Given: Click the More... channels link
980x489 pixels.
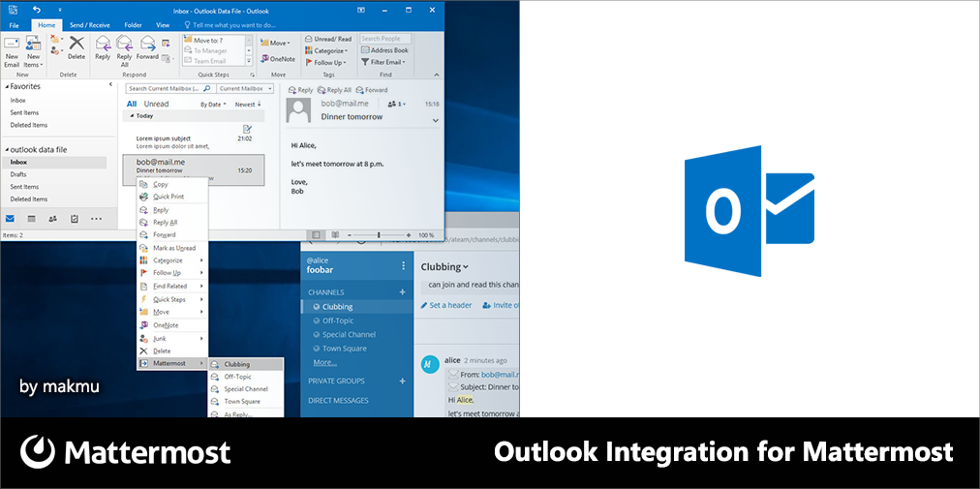Looking at the screenshot, I should tap(325, 362).
